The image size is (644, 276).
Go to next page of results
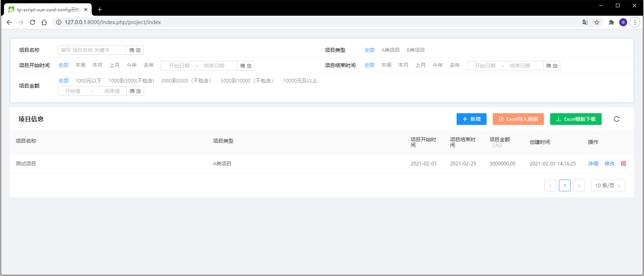pos(579,185)
